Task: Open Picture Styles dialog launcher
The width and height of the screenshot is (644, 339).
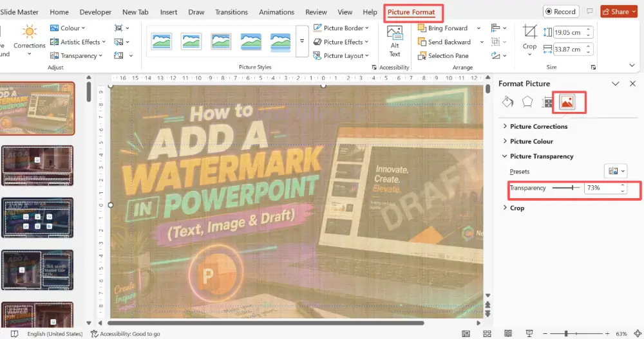Action: (x=374, y=67)
